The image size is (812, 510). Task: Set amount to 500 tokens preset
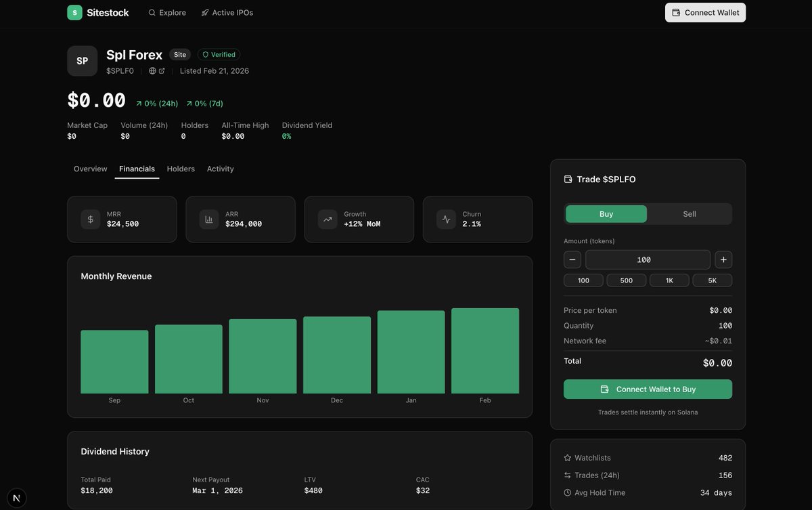627,280
